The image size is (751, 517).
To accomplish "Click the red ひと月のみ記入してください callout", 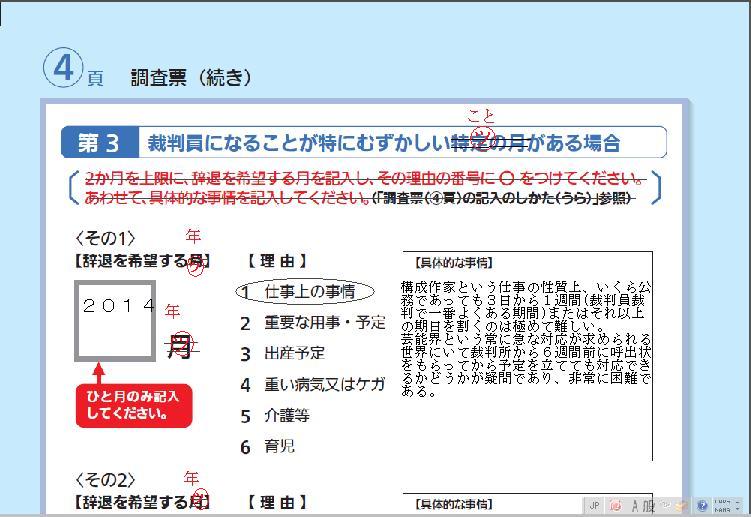I will pos(134,405).
